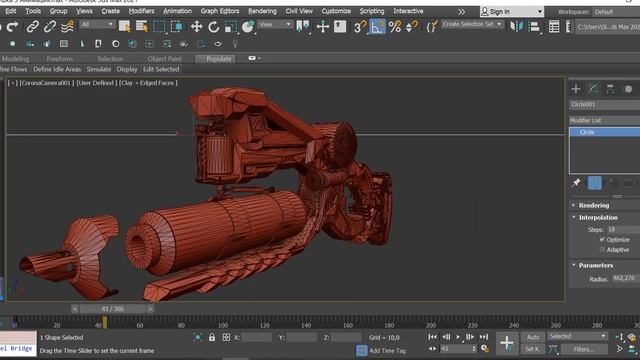Play the animation

click(x=458, y=337)
